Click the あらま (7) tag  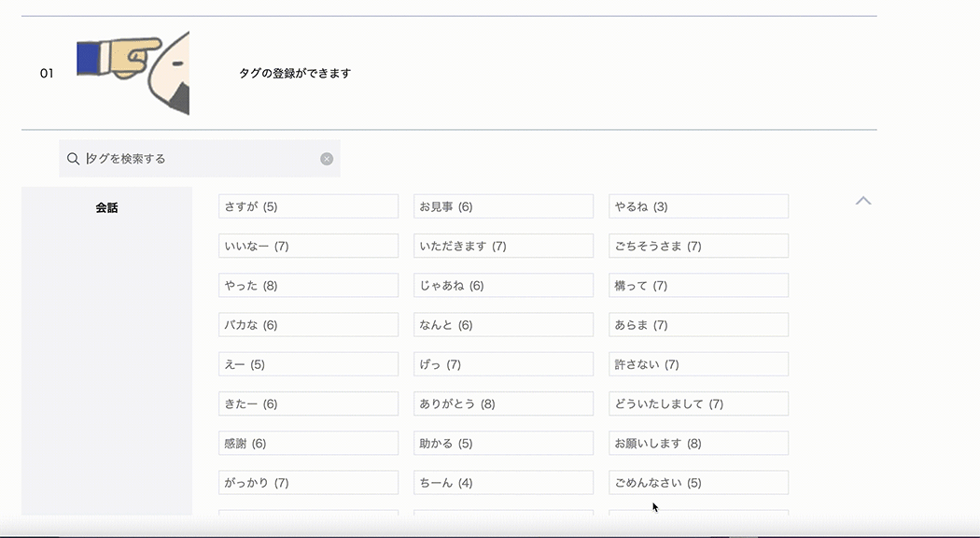pos(699,325)
